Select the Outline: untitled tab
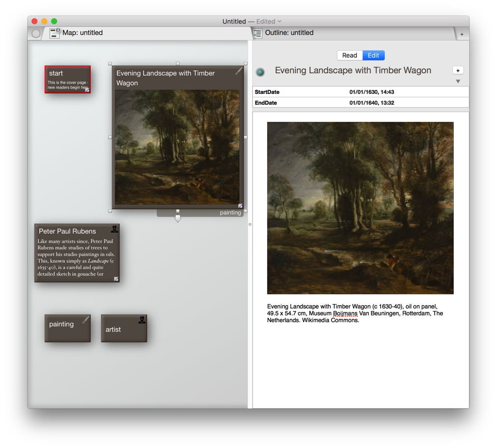This screenshot has width=497, height=448. point(289,33)
